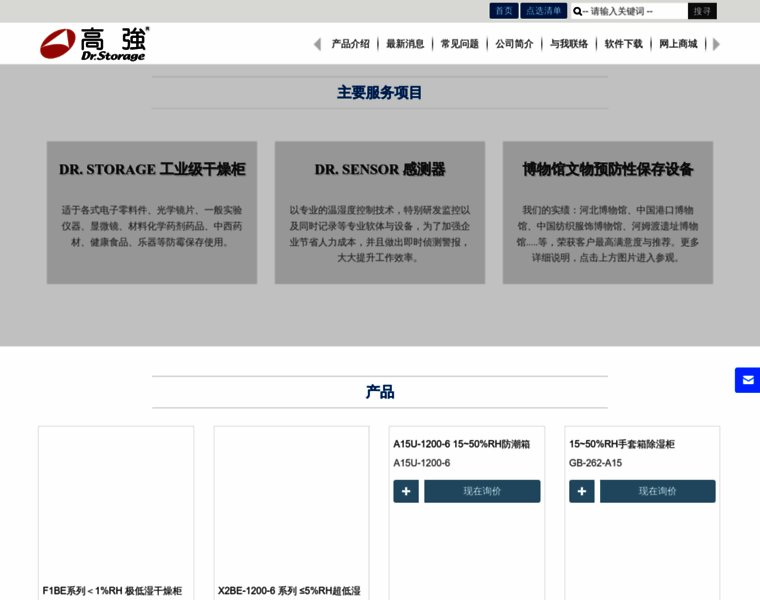The image size is (760, 600).
Task: Click the 搜寻 search button
Action: (x=702, y=11)
